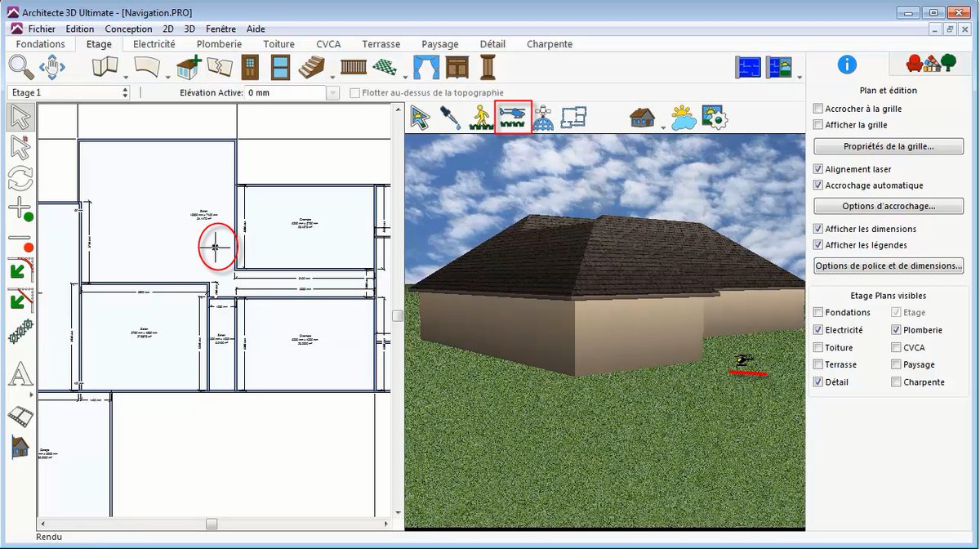Select the house addition tool
Image resolution: width=980 pixels, height=549 pixels.
point(189,67)
